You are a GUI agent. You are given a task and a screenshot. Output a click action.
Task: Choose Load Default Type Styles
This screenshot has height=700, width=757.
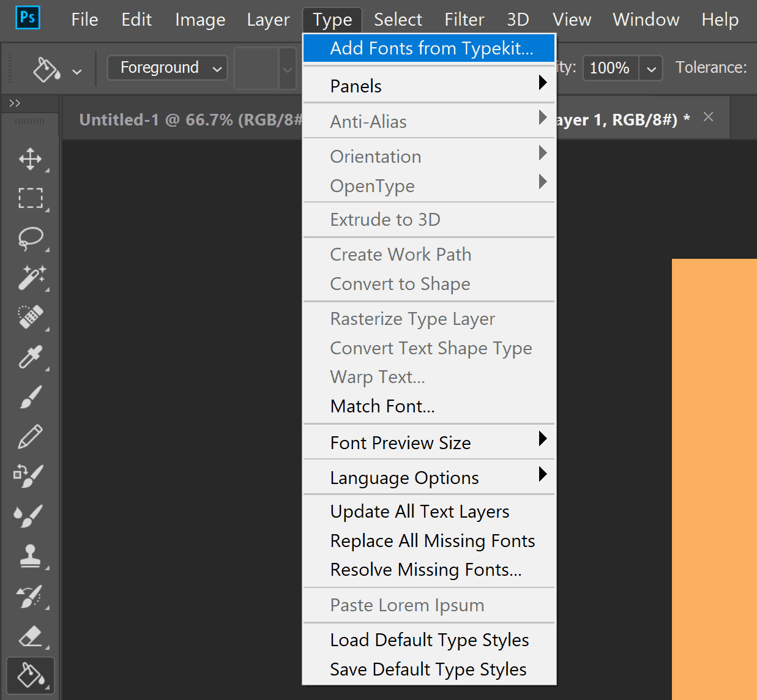tap(429, 640)
